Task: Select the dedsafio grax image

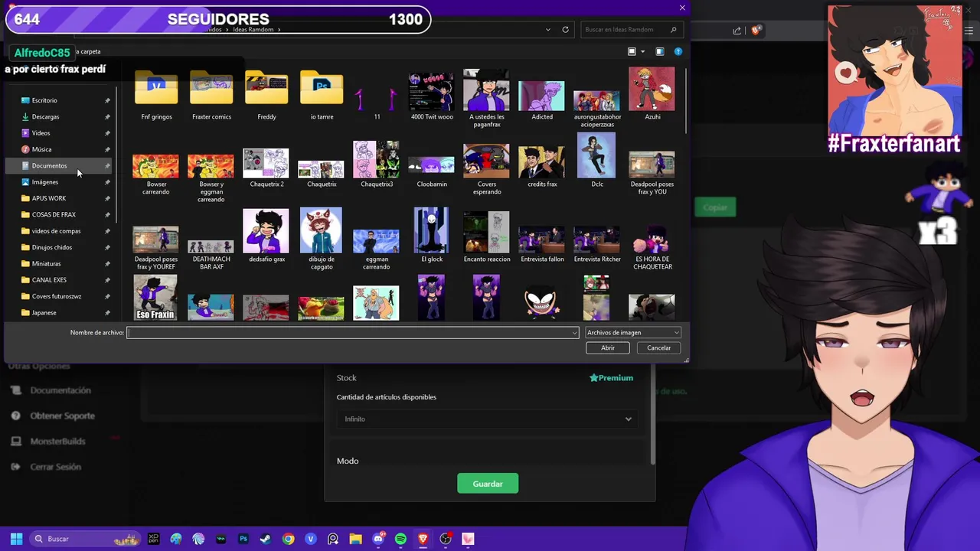Action: 266,236
